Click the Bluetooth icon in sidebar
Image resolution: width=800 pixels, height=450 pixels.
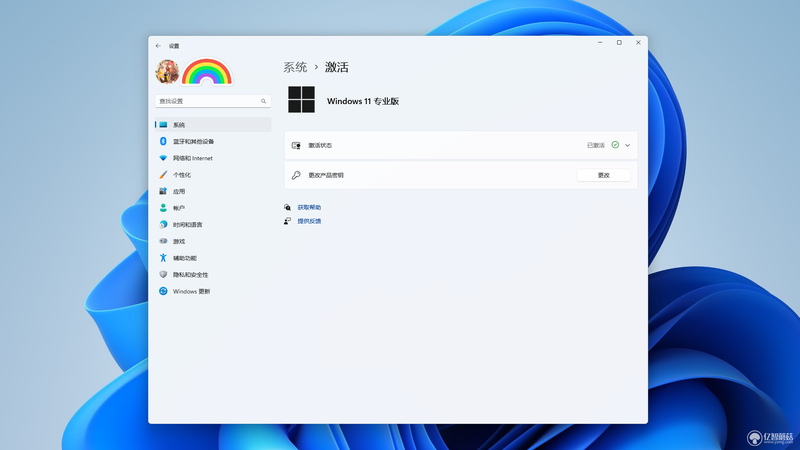pyautogui.click(x=163, y=141)
